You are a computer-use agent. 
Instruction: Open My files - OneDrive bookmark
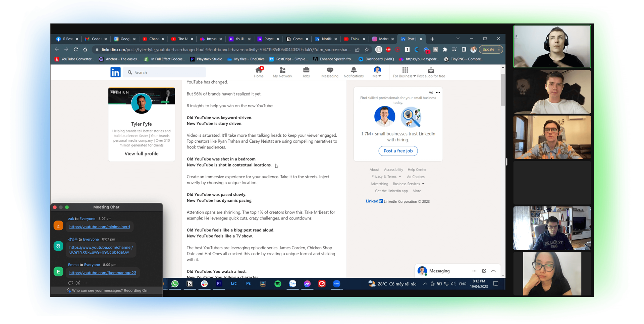(x=246, y=59)
